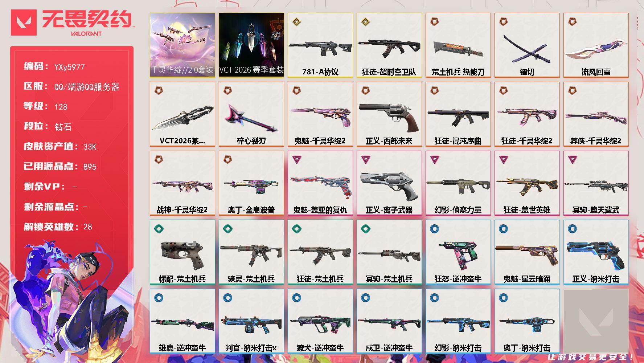Viewport: 644px width, 363px height.
Task: Select the 正义-西部未来 revolver skin
Action: (x=389, y=114)
